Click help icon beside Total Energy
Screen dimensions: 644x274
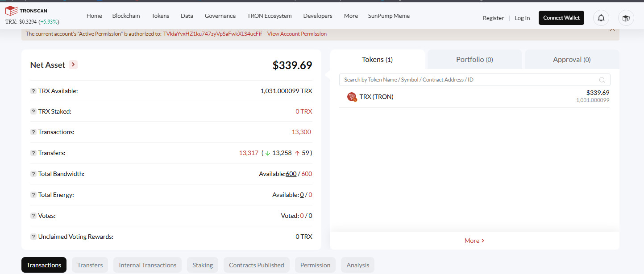pyautogui.click(x=33, y=195)
